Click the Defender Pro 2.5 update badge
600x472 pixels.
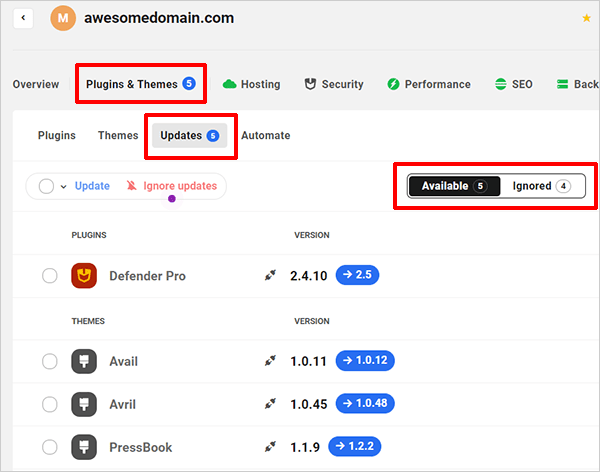359,275
